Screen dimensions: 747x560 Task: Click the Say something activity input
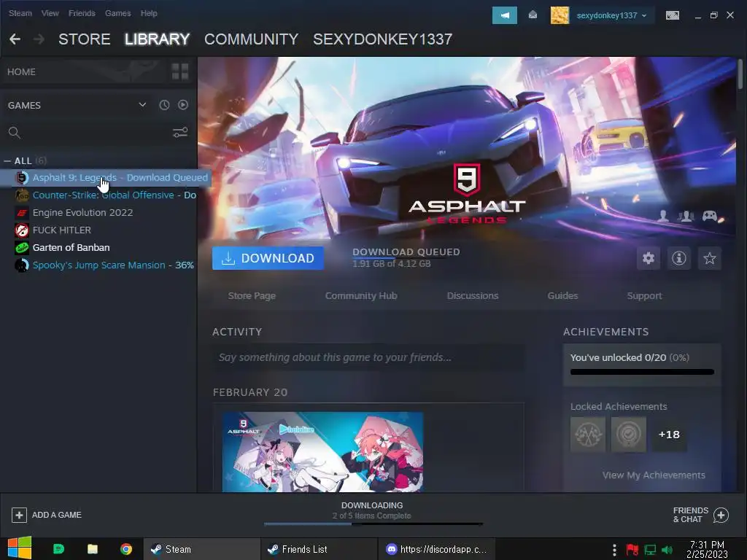coord(368,357)
